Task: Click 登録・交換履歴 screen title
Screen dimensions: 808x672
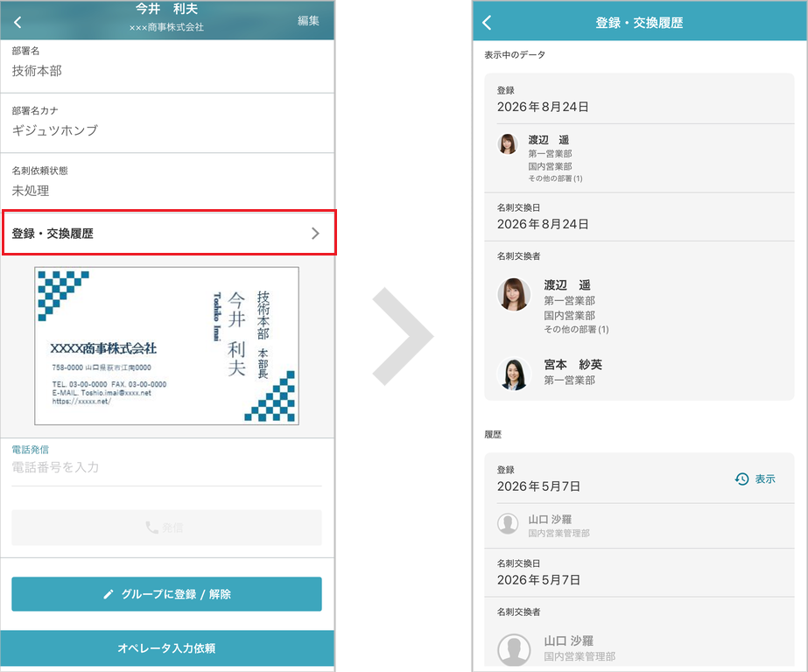Action: click(639, 23)
